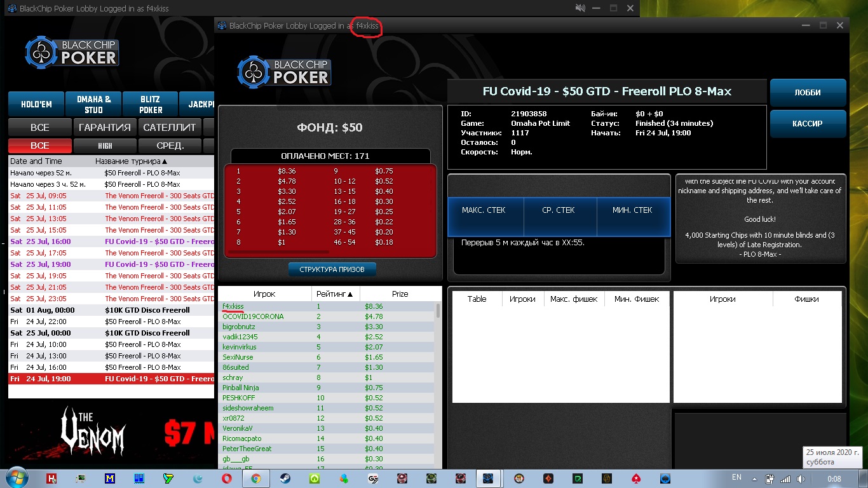Screen dimensions: 868x488
Task: Open PokerStars red spade icon on taskbar
Action: tap(636, 478)
